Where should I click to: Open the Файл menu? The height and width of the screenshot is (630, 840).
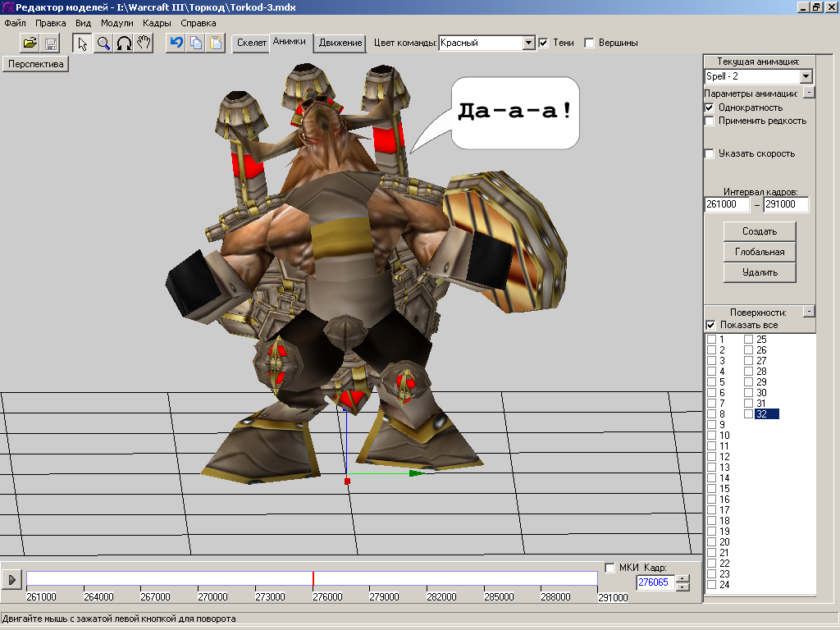tap(15, 23)
